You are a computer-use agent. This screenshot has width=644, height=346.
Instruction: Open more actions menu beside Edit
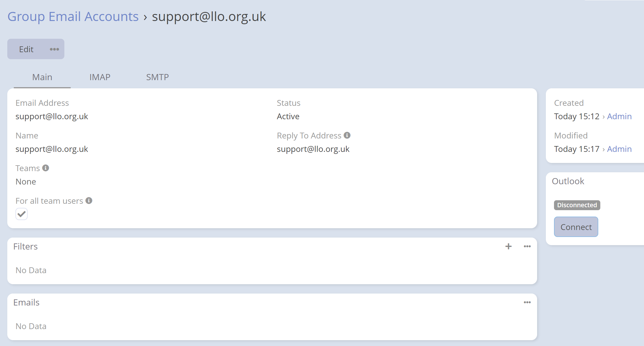[x=54, y=49]
